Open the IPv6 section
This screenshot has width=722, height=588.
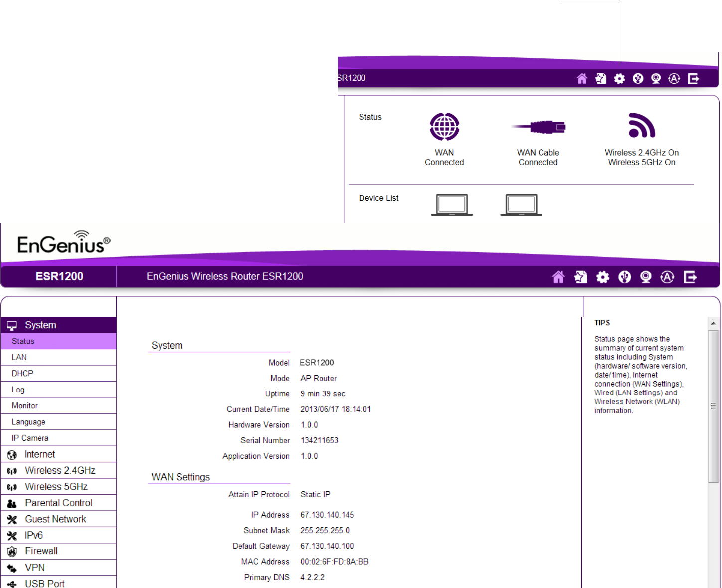click(58, 535)
